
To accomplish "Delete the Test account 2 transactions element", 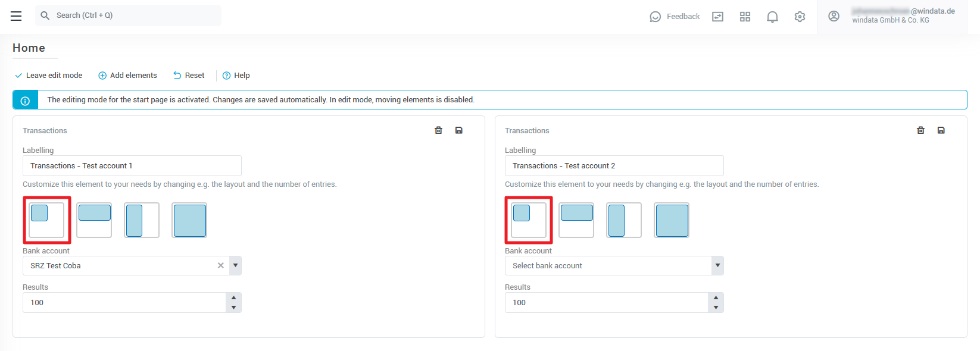I will tap(920, 130).
